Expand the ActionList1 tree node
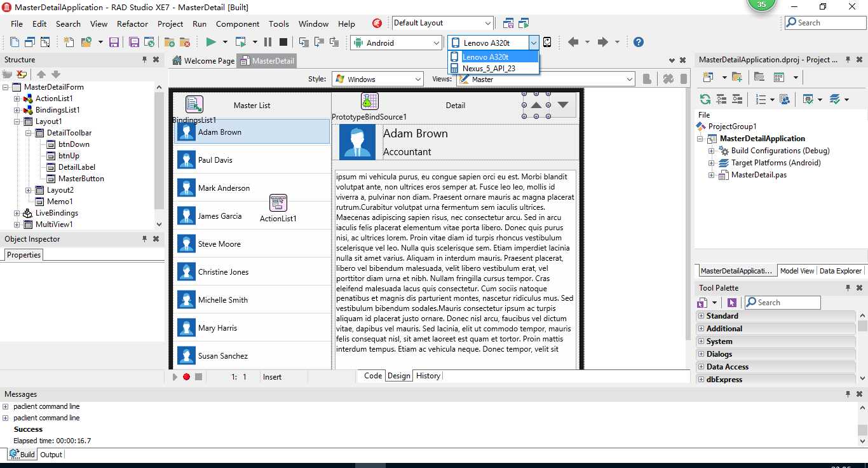Image resolution: width=868 pixels, height=468 pixels. (x=17, y=99)
